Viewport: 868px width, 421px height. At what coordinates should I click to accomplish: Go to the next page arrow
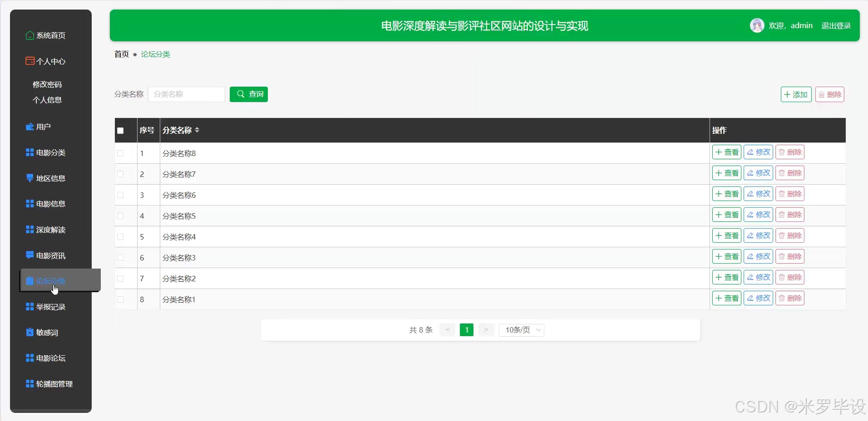(x=486, y=330)
